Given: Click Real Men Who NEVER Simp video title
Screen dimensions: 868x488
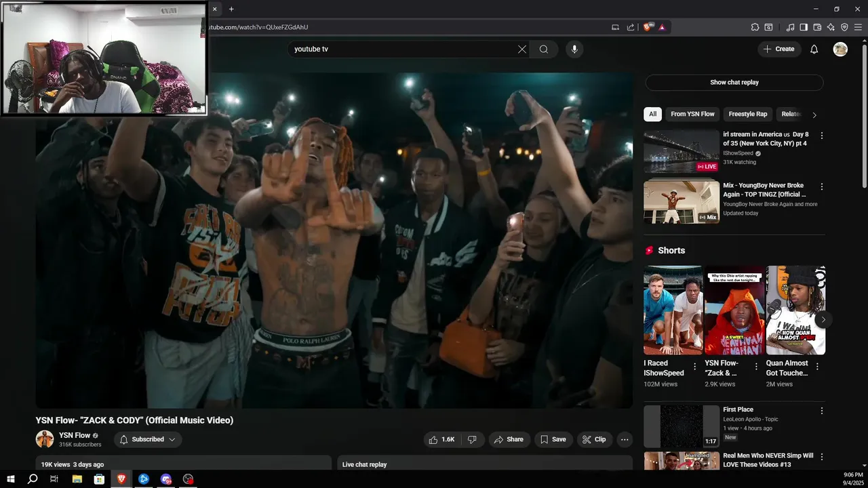Looking at the screenshot, I should point(768,460).
